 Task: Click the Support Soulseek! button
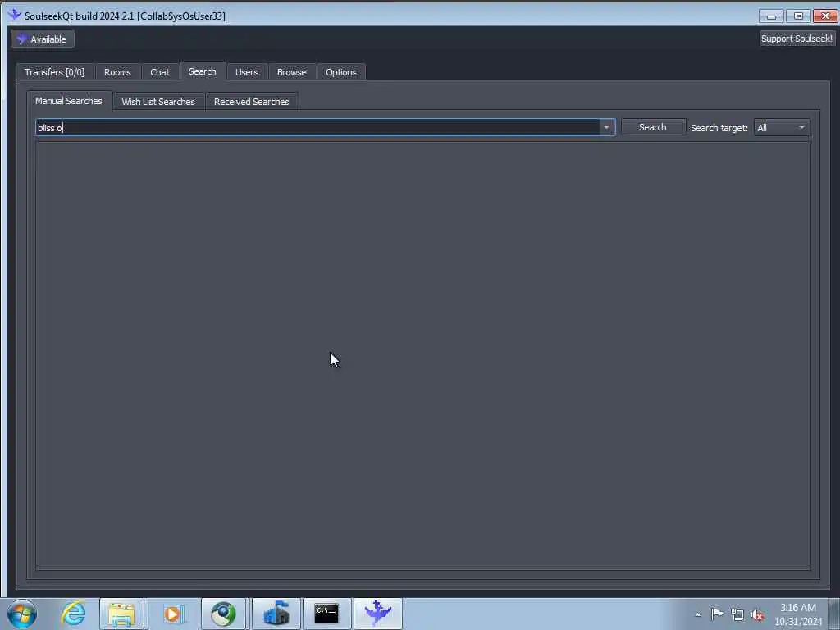797,39
